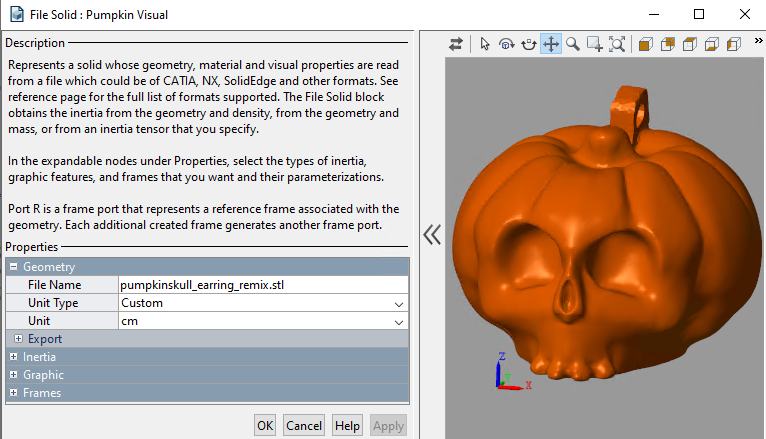Collapse the visualization pane with double chevron

[431, 235]
